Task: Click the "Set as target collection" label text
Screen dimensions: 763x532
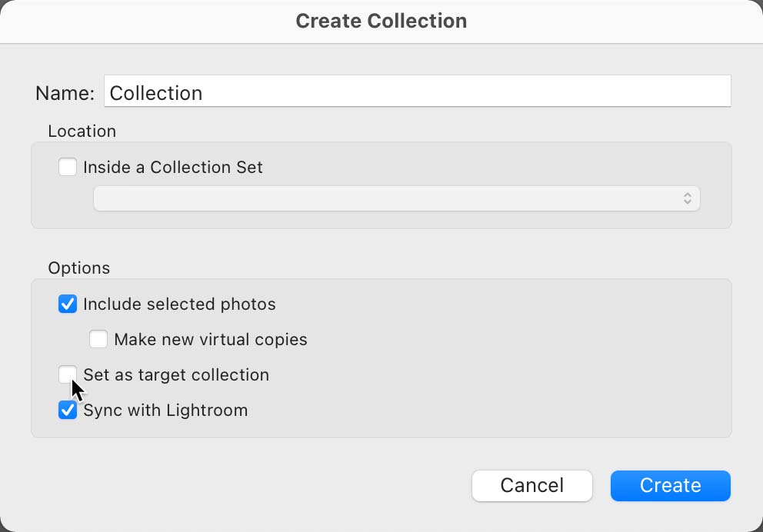Action: pos(176,375)
